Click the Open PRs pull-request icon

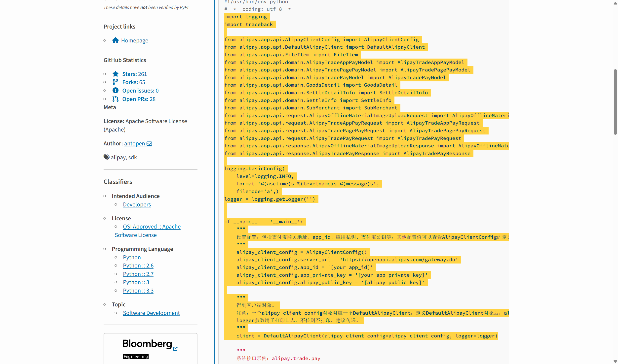pyautogui.click(x=115, y=99)
